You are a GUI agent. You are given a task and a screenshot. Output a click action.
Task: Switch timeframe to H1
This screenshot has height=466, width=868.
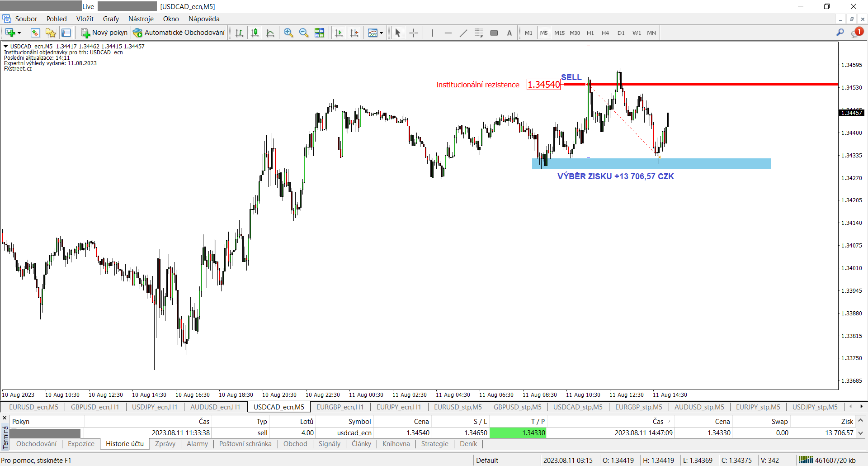590,33
